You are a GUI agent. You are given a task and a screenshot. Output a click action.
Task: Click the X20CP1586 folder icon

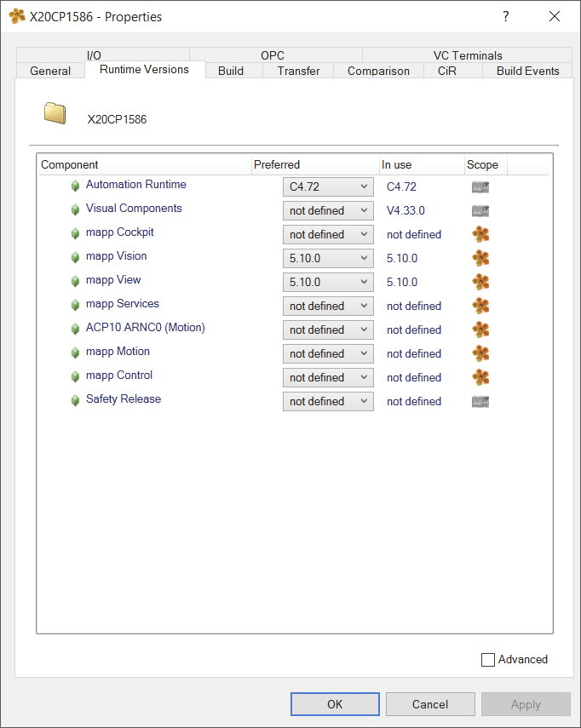55,113
